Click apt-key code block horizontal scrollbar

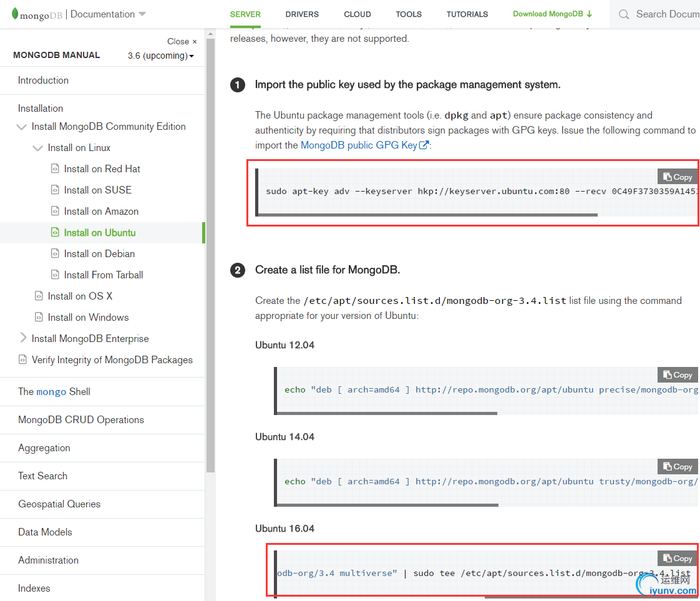tap(428, 215)
